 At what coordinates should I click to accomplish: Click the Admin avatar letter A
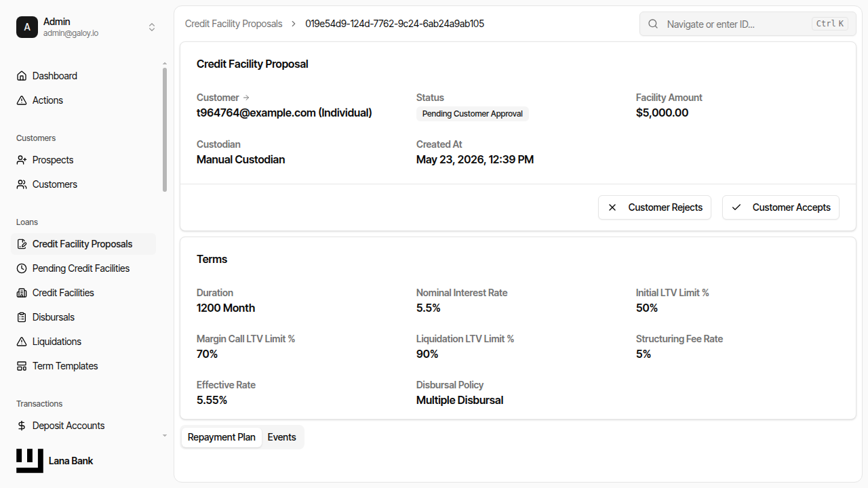point(27,27)
